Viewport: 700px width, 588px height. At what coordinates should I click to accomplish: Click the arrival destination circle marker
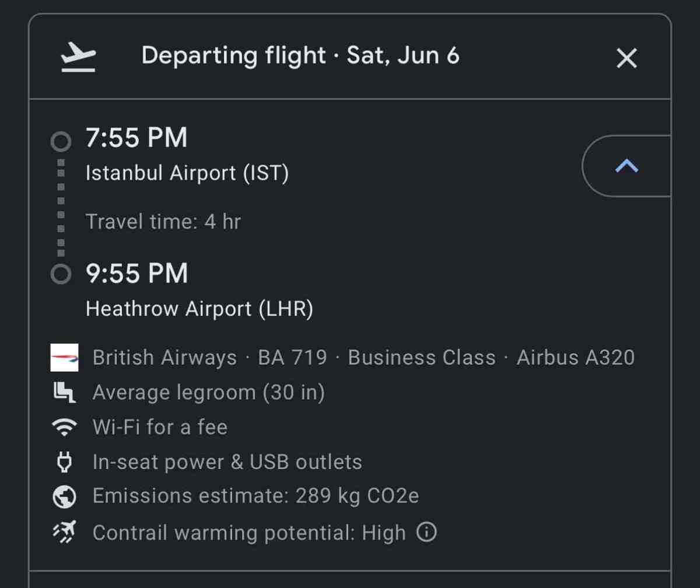point(60,274)
